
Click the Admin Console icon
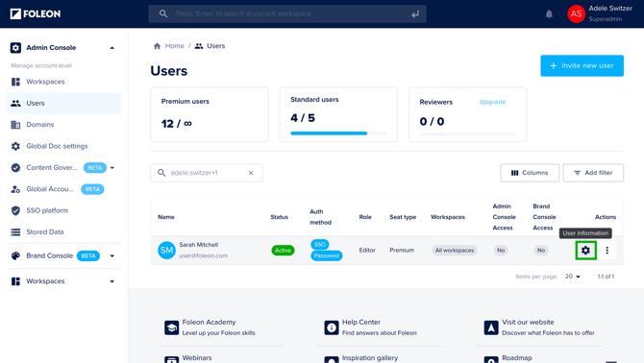(15, 48)
